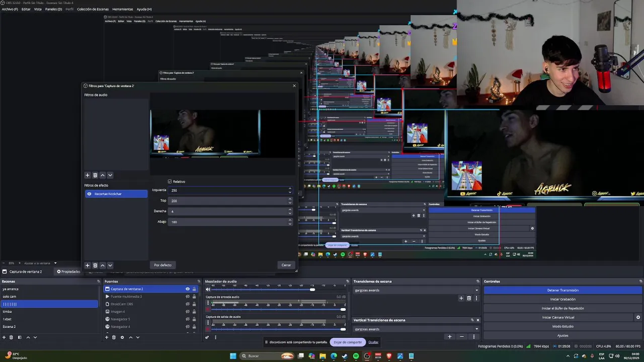
Task: Open the Herramientas menu
Action: click(x=123, y=9)
